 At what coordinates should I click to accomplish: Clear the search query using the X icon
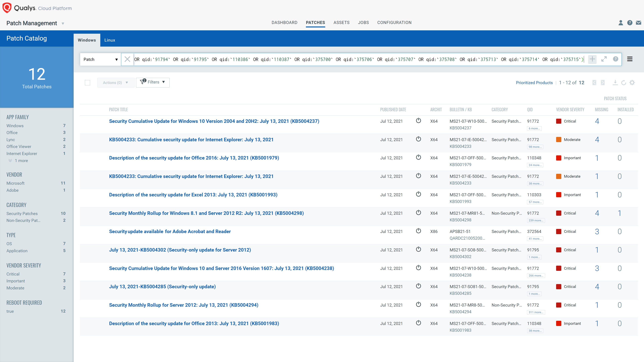[127, 59]
